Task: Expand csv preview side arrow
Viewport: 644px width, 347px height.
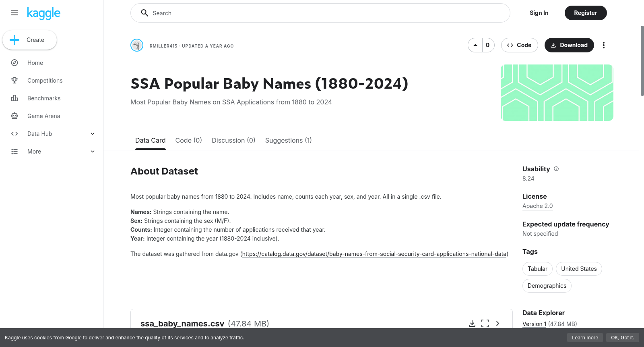Action: (498, 324)
